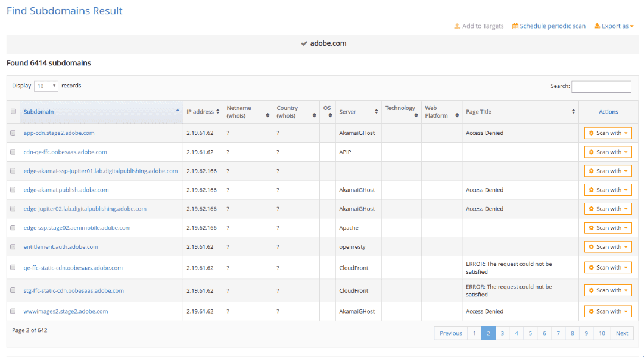
Task: Toggle the select-all checkbox in the table header
Action: click(x=13, y=111)
